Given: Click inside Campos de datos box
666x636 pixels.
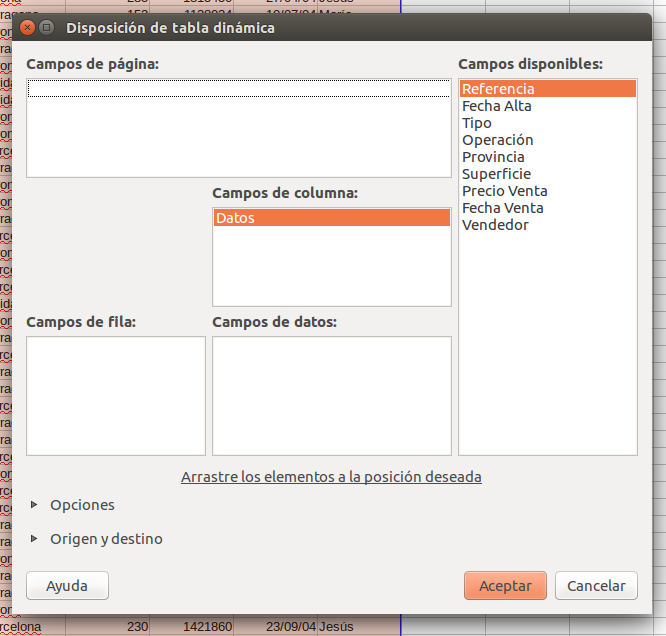Looking at the screenshot, I should point(332,396).
